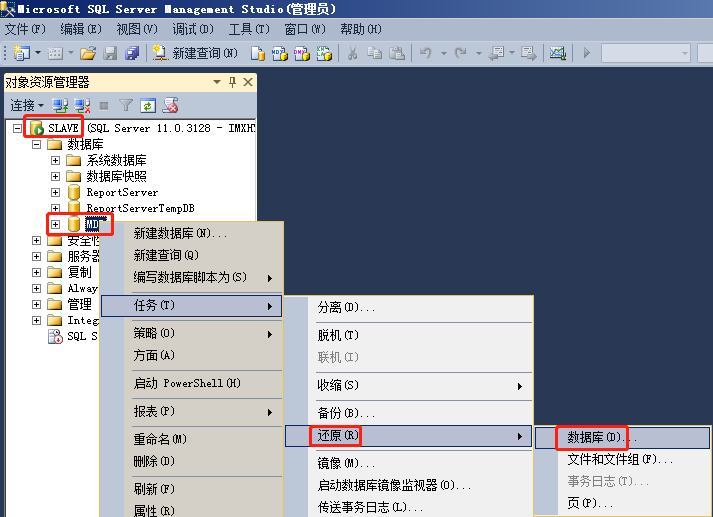The image size is (713, 517).
Task: Expand the 系统数据库 folder
Action: [55, 161]
